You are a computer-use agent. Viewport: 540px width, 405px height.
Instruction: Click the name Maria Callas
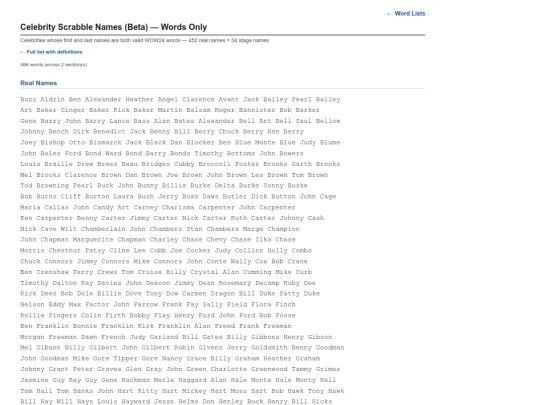(44, 207)
